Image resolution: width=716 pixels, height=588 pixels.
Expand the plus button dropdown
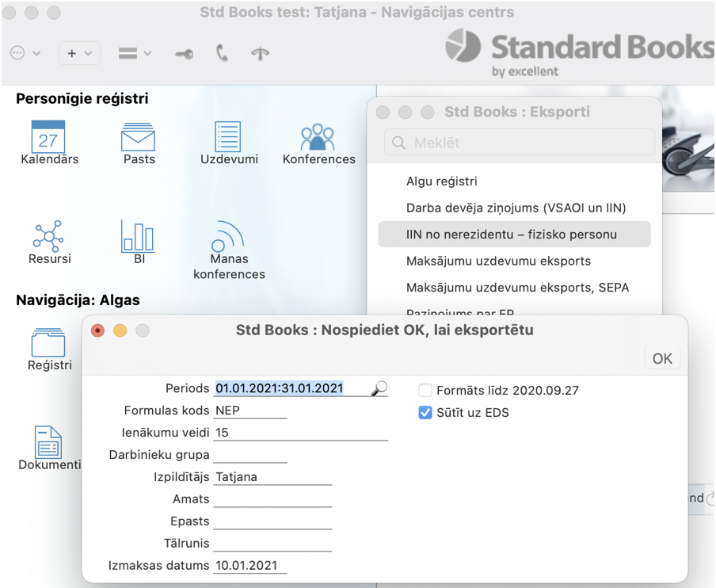(78, 53)
